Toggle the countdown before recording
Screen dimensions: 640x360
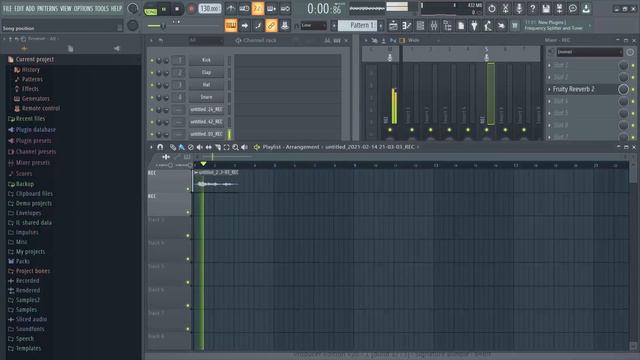click(258, 8)
